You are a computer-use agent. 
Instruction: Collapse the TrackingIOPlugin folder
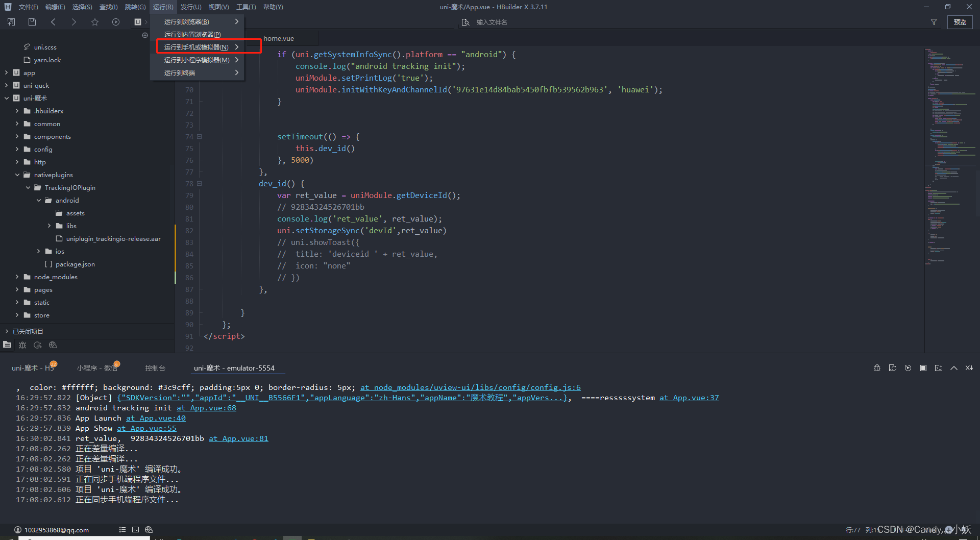pos(28,187)
